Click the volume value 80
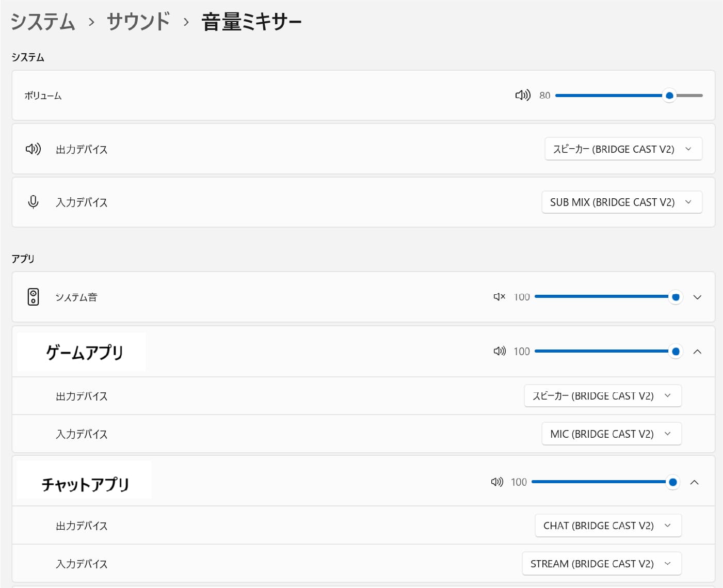Viewport: 723px width, 588px height. (x=544, y=96)
